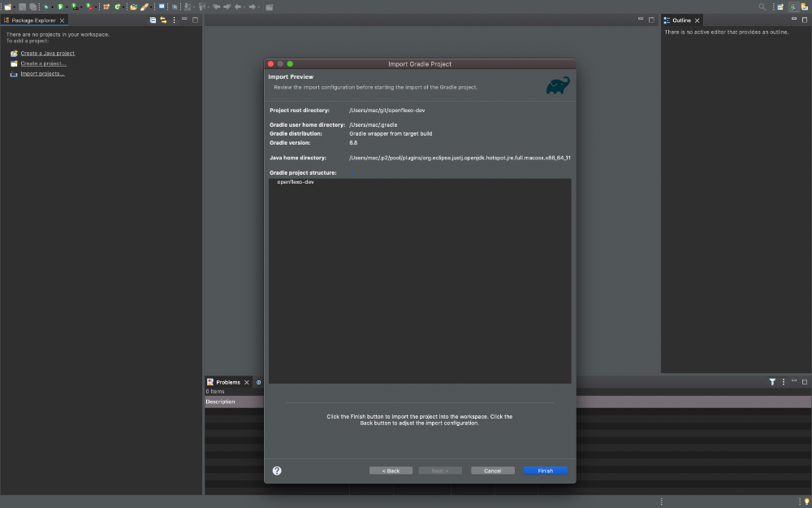Image resolution: width=812 pixels, height=508 pixels.
Task: Open the Run launch dropdown arrow
Action: [67, 7]
